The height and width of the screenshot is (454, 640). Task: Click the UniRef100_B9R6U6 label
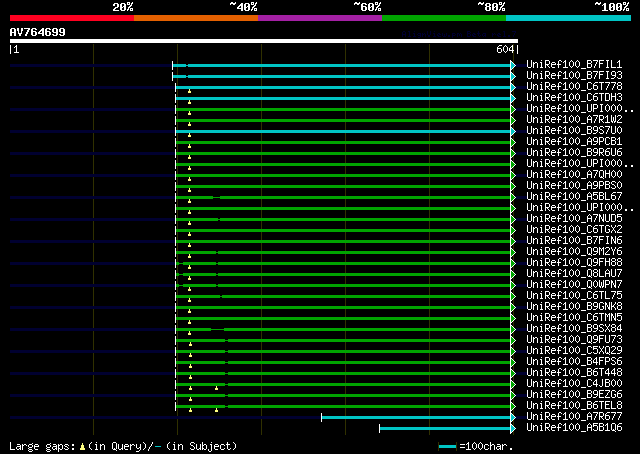click(x=574, y=153)
